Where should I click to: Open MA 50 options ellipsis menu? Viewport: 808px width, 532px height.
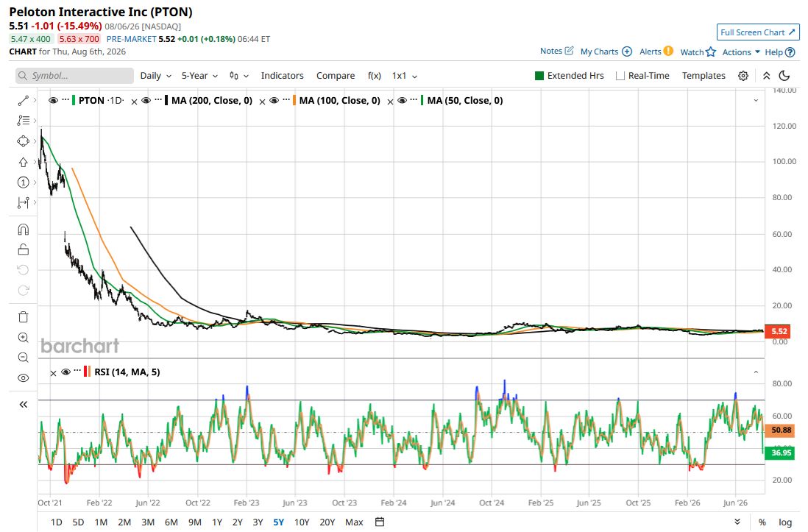click(414, 99)
